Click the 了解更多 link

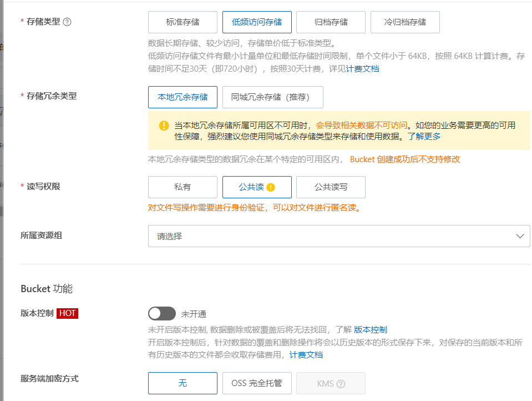(424, 136)
